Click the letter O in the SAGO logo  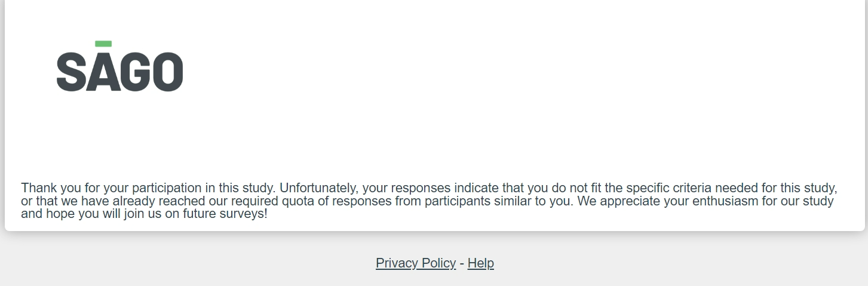pos(167,72)
